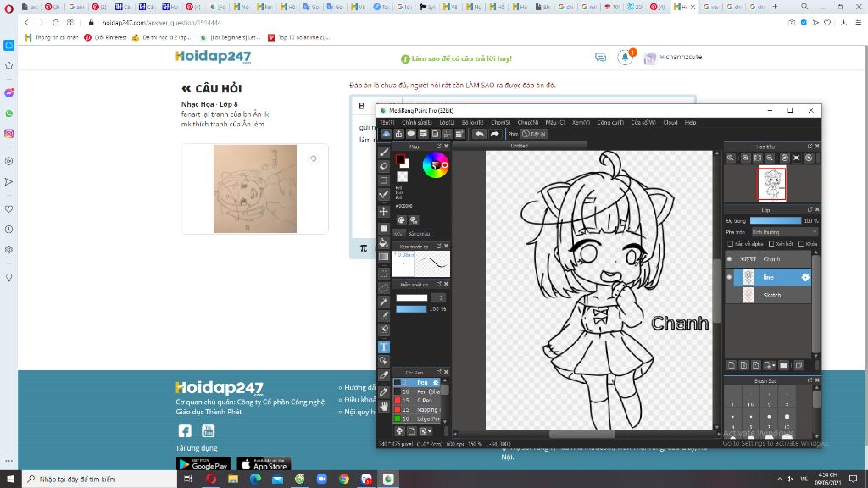Click the color wheel in Màu panel

[x=436, y=165]
